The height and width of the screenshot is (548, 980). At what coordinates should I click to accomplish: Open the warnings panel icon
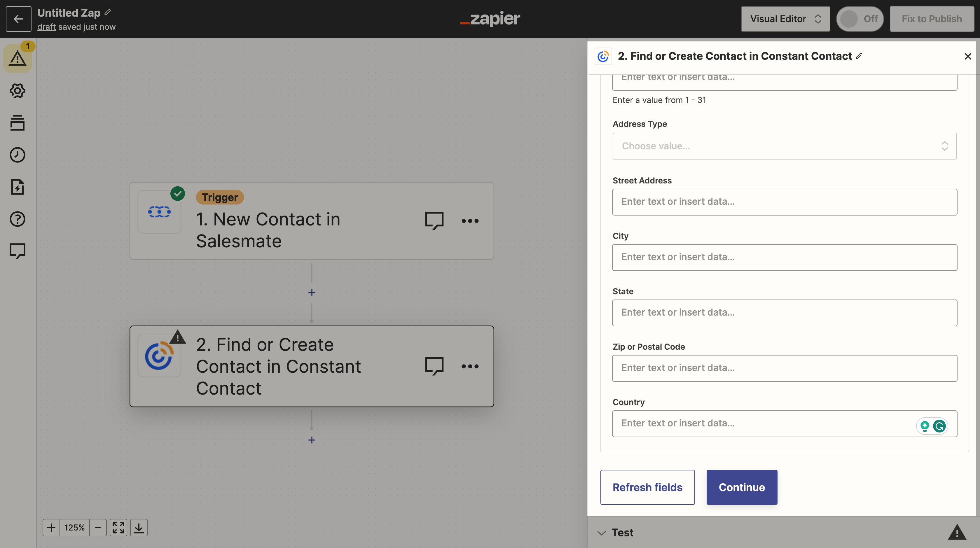click(18, 58)
